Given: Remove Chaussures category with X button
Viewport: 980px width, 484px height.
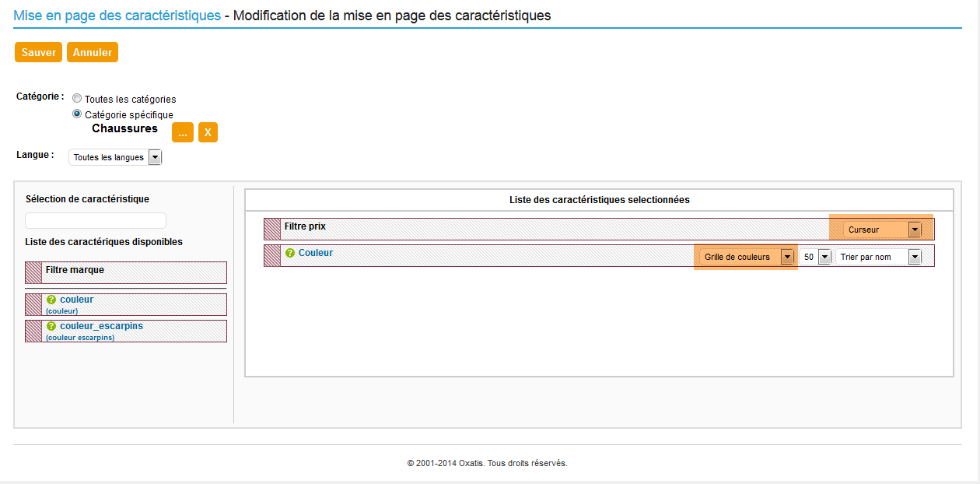Looking at the screenshot, I should coord(208,132).
